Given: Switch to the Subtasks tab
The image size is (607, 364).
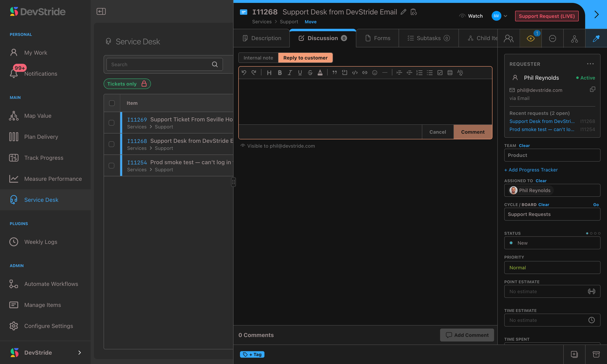Looking at the screenshot, I should point(429,38).
